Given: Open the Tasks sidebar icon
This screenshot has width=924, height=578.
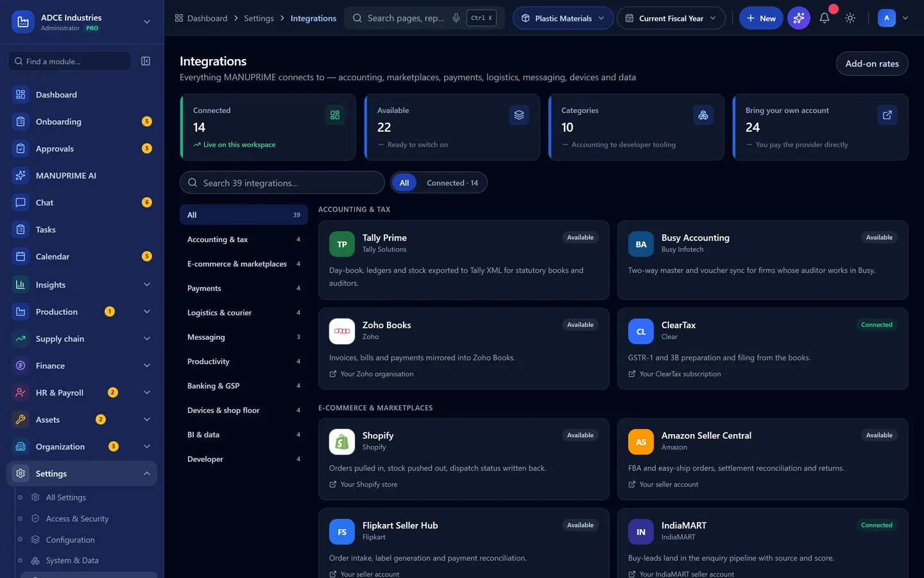Looking at the screenshot, I should [21, 229].
